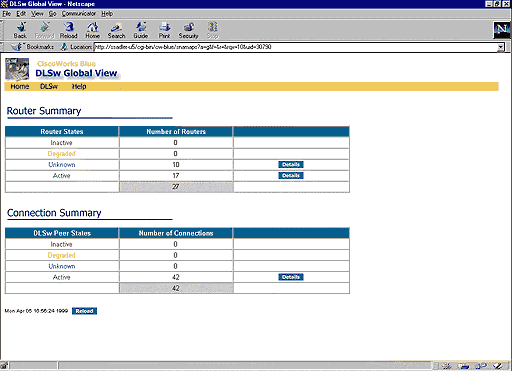Click the CiscoWorks Blue logo thumbnail

click(17, 69)
